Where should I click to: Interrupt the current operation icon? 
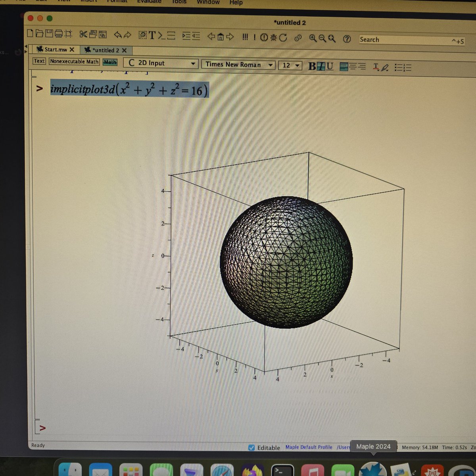(264, 37)
